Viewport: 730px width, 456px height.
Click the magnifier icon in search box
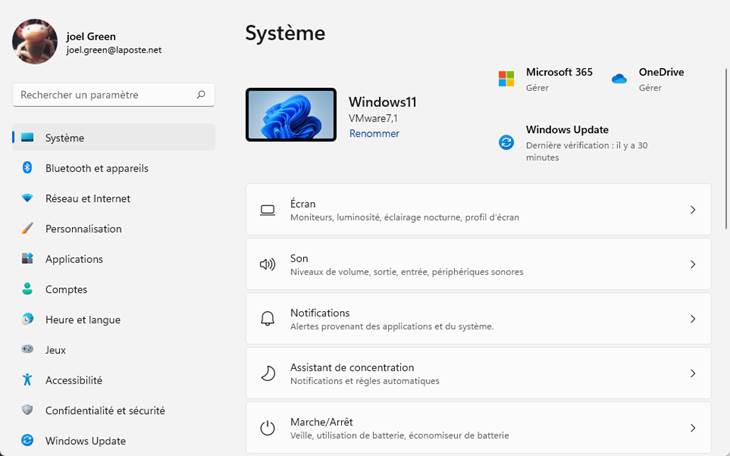pos(201,95)
